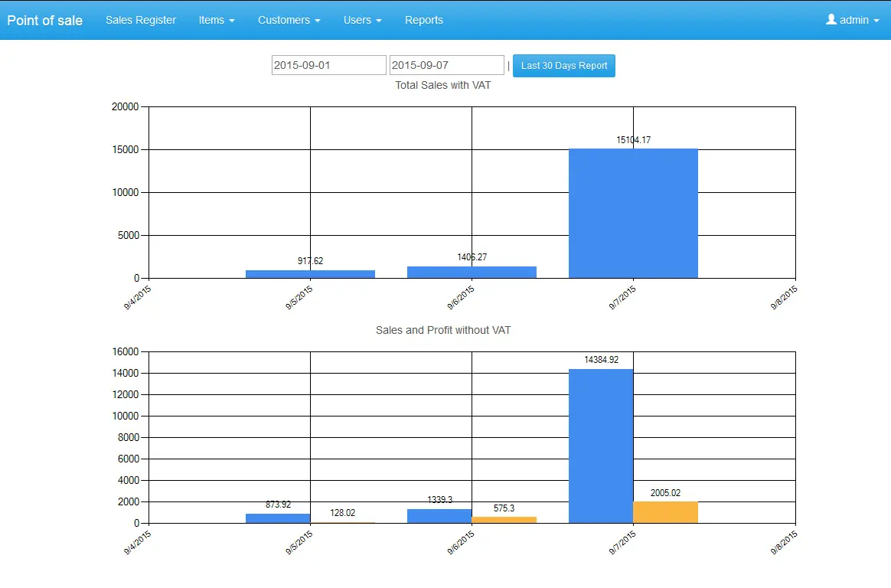
Task: Focus the start date field 2015-09-01
Action: point(329,65)
